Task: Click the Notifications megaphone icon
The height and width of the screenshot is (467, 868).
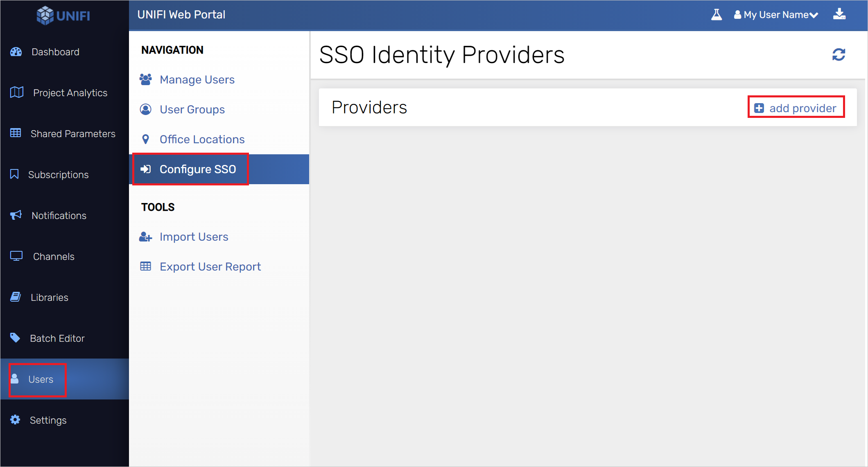Action: [x=16, y=215]
